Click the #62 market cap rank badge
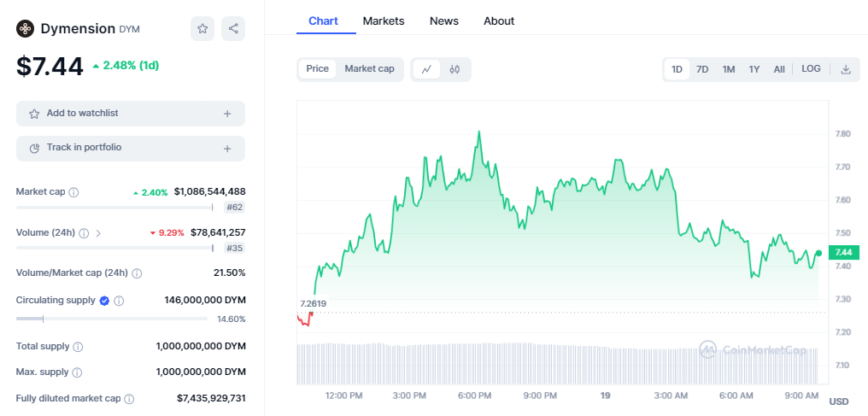This screenshot has height=416, width=868. [235, 208]
